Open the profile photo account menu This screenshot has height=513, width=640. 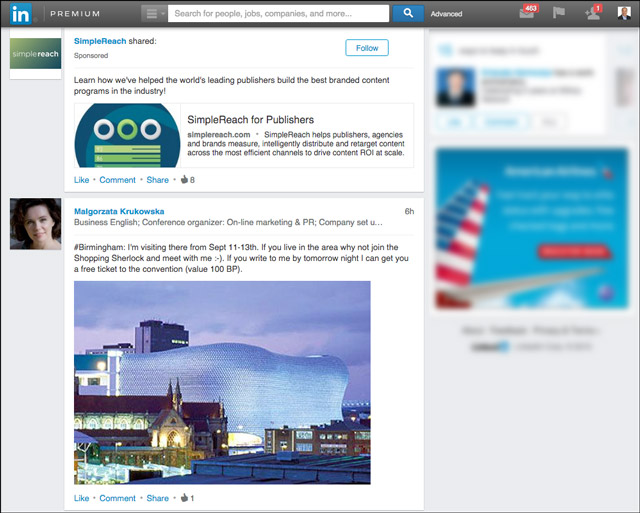624,13
